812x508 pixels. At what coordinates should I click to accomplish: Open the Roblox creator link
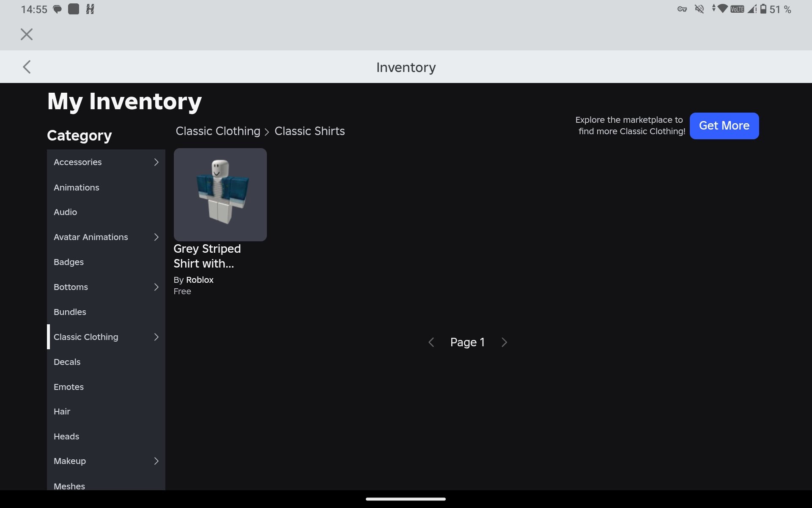tap(200, 280)
